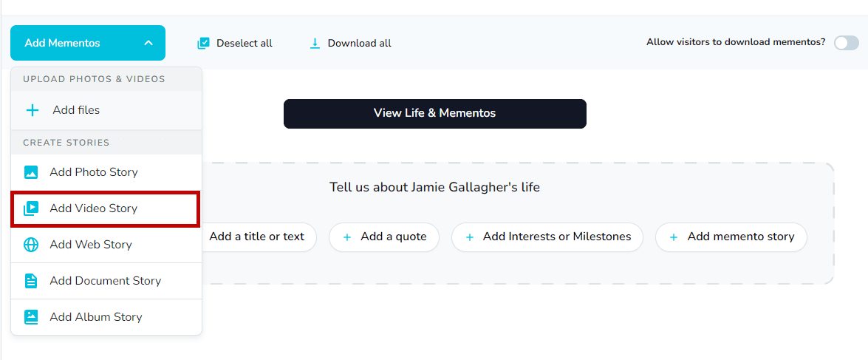The width and height of the screenshot is (868, 360).
Task: Click the Album Story book icon
Action: pos(31,317)
